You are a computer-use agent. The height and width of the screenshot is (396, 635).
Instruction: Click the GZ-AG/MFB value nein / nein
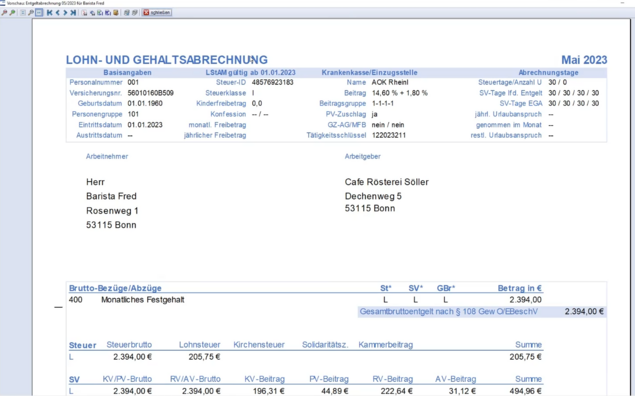tap(388, 125)
